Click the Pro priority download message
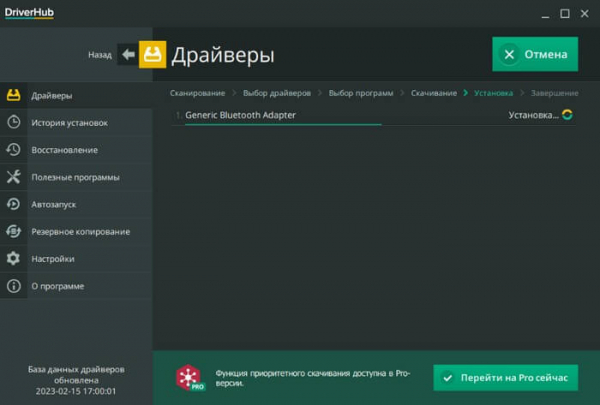This screenshot has height=405, width=600. point(313,378)
